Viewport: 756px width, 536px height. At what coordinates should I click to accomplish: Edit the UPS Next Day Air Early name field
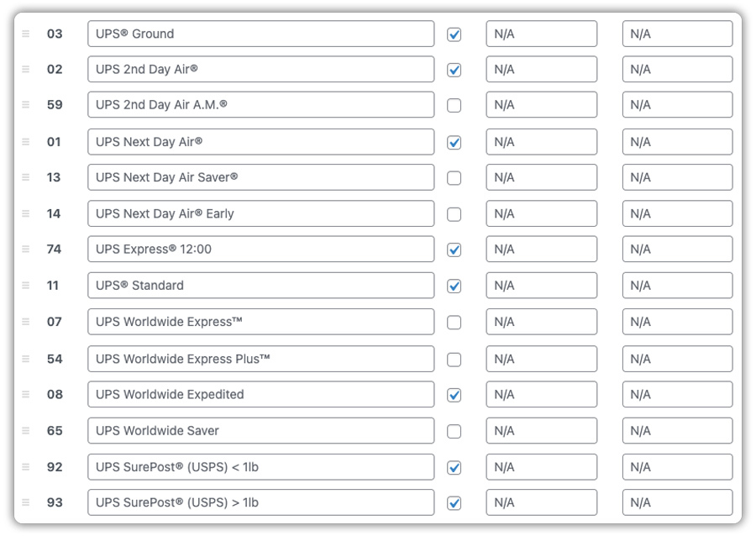pos(261,213)
